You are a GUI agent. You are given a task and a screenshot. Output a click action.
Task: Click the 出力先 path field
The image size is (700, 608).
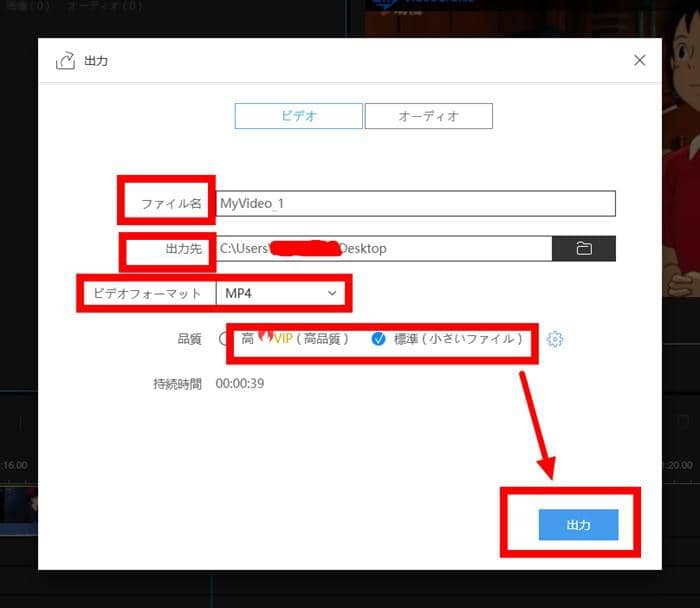coord(384,248)
